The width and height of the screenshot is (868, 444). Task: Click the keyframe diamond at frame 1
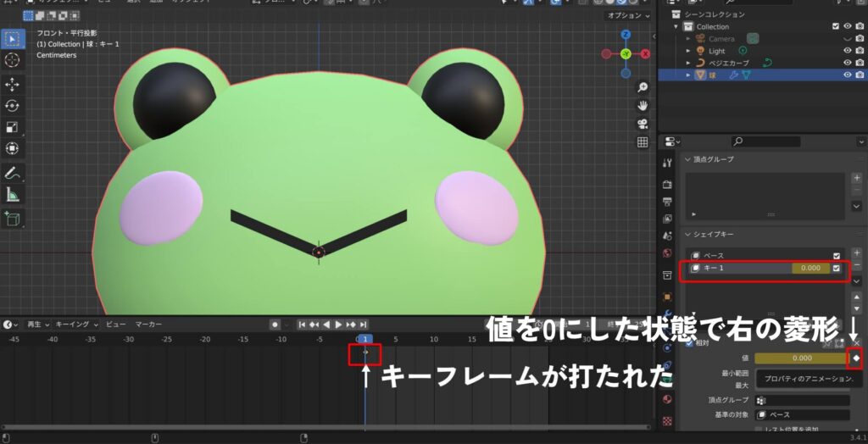point(365,352)
